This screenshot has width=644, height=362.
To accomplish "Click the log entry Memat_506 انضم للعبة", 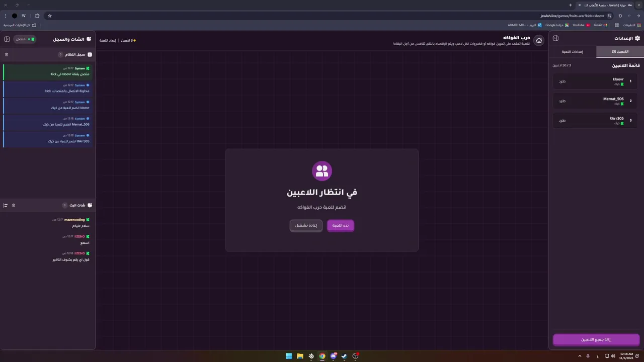I will (47, 122).
